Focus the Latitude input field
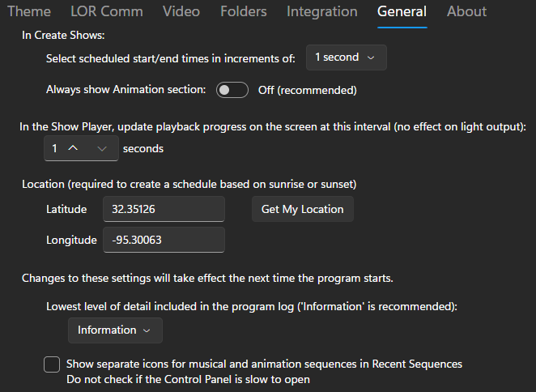 tap(164, 209)
